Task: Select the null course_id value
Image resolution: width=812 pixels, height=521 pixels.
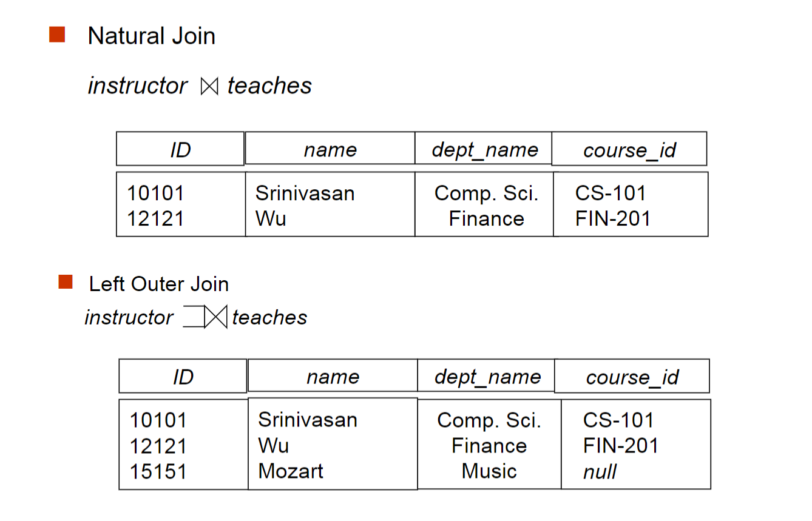Action: [600, 471]
